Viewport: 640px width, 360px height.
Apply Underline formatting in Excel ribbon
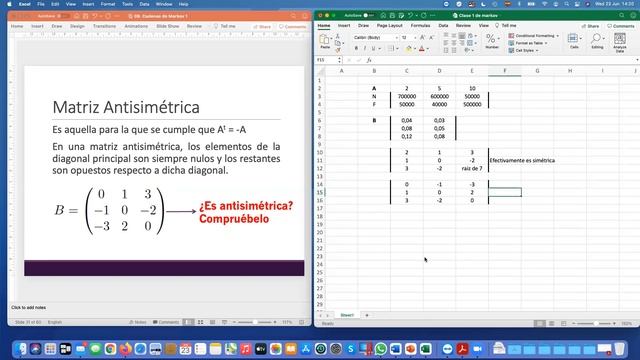tap(373, 49)
